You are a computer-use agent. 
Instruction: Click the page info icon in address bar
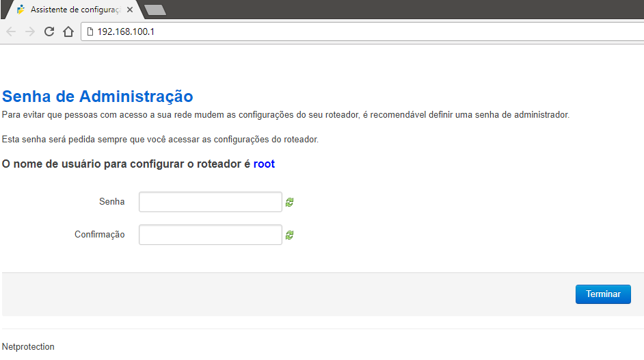(90, 31)
